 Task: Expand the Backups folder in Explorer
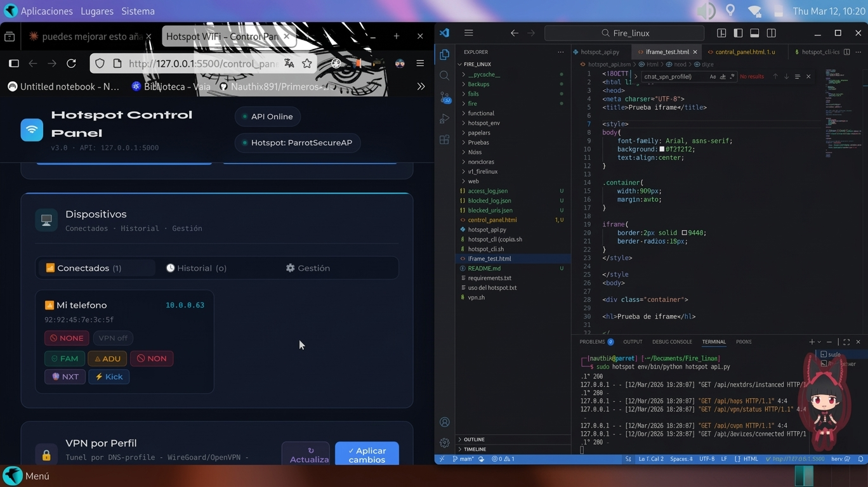(478, 84)
